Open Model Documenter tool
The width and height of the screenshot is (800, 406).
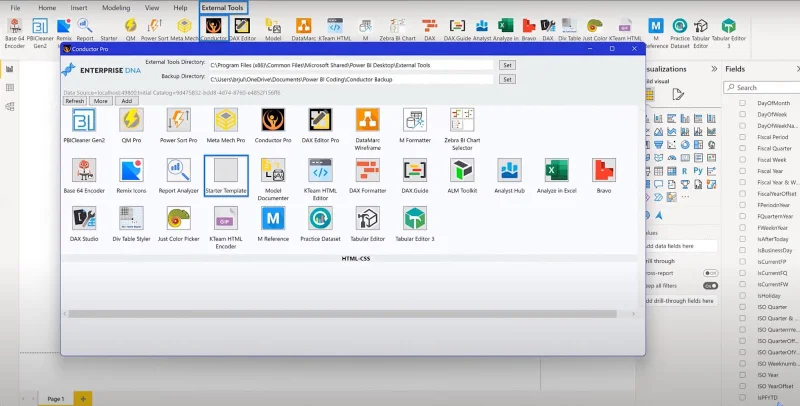(x=273, y=170)
